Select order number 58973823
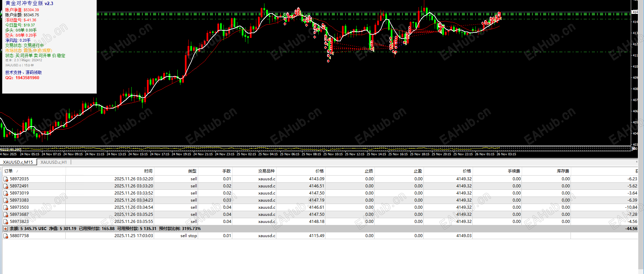 point(19,222)
